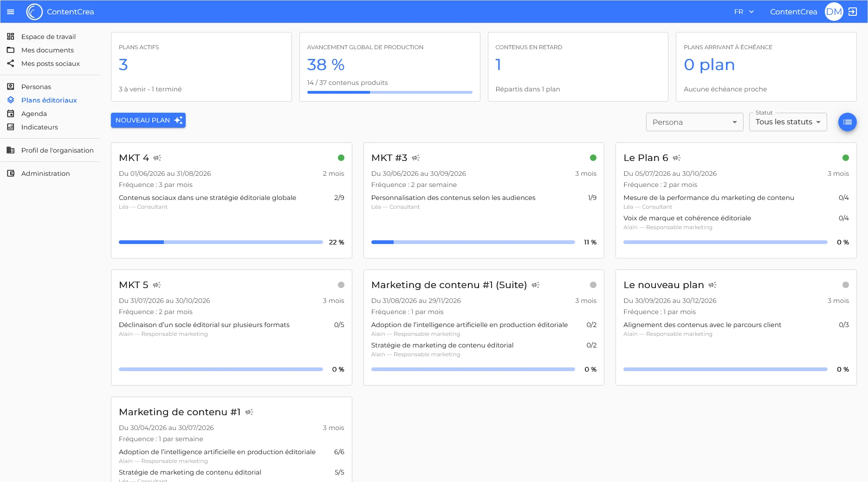Go to Espace de travail
Viewport: 868px width, 482px height.
(x=49, y=36)
